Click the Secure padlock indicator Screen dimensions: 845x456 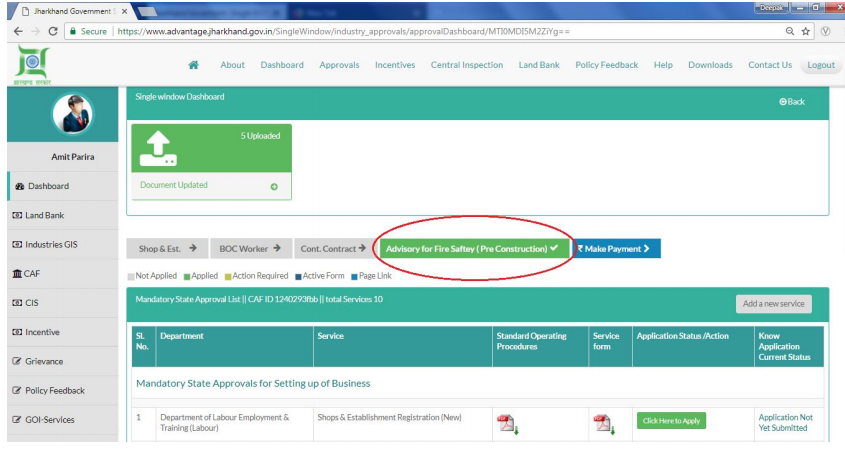[x=88, y=31]
